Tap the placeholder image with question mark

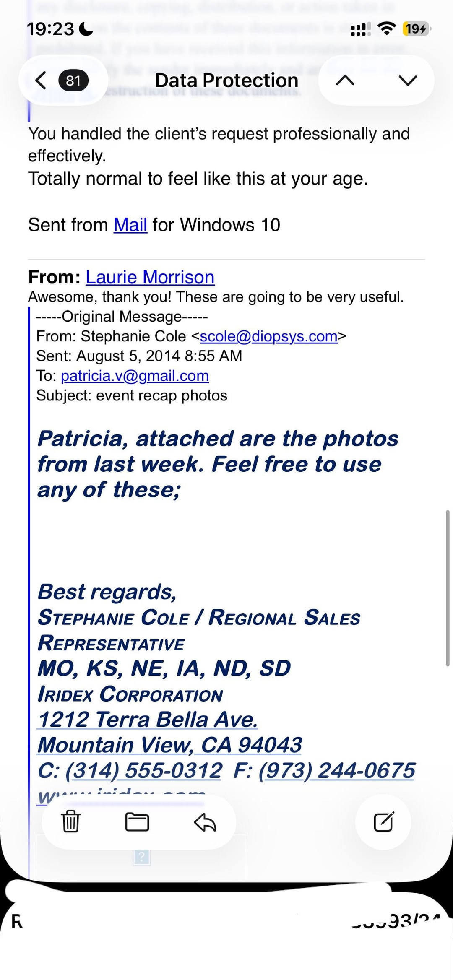[142, 857]
